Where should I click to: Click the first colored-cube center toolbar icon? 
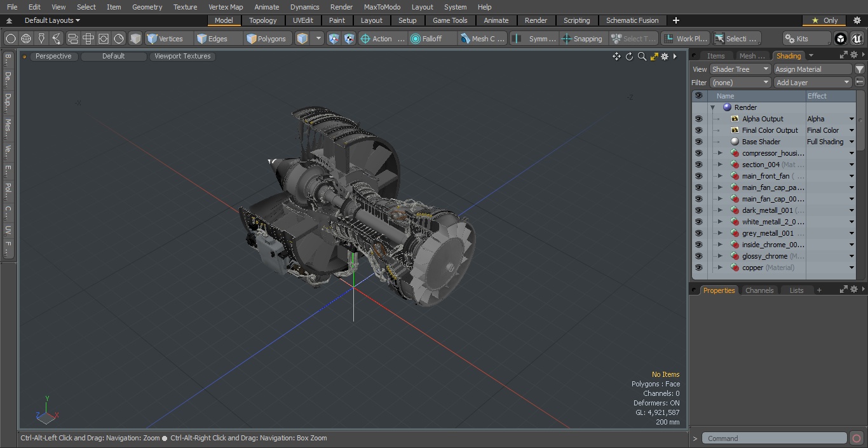click(x=334, y=39)
